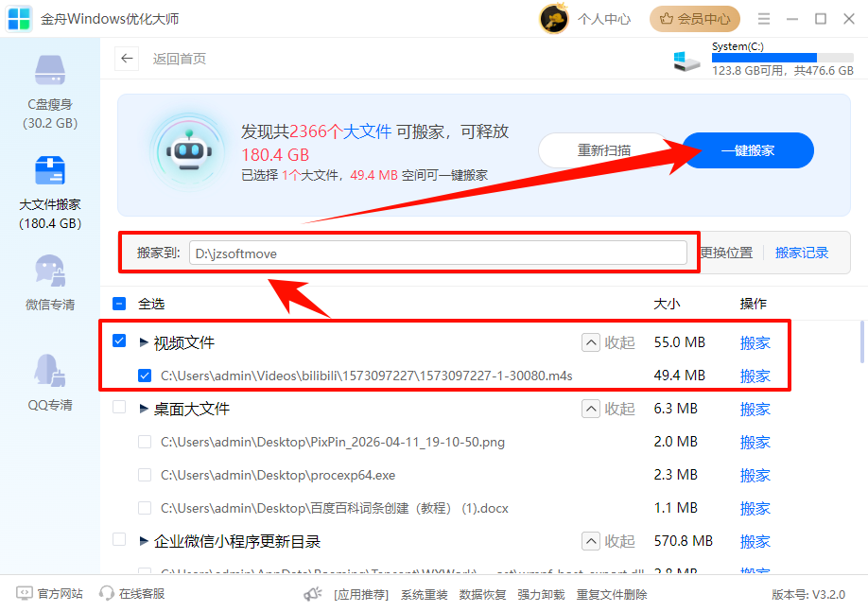Collapse 视频文件 with its triangle arrow
868x612 pixels.
click(144, 342)
